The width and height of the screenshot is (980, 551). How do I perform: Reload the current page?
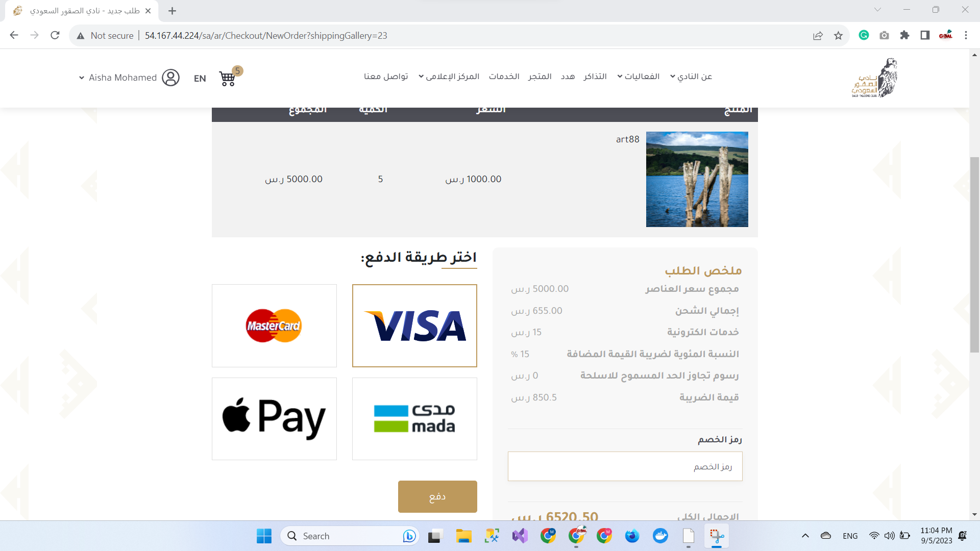(55, 35)
